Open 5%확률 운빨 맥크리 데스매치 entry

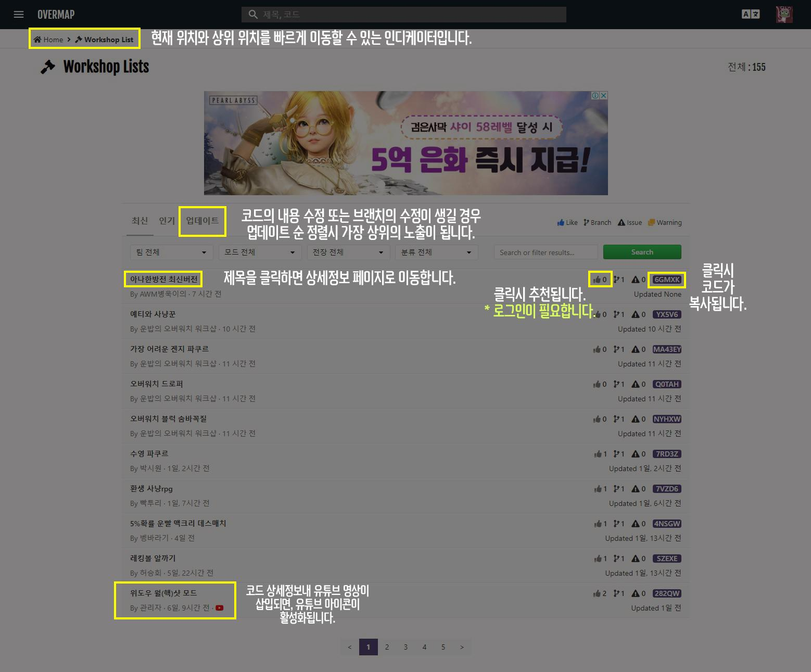coord(178,523)
